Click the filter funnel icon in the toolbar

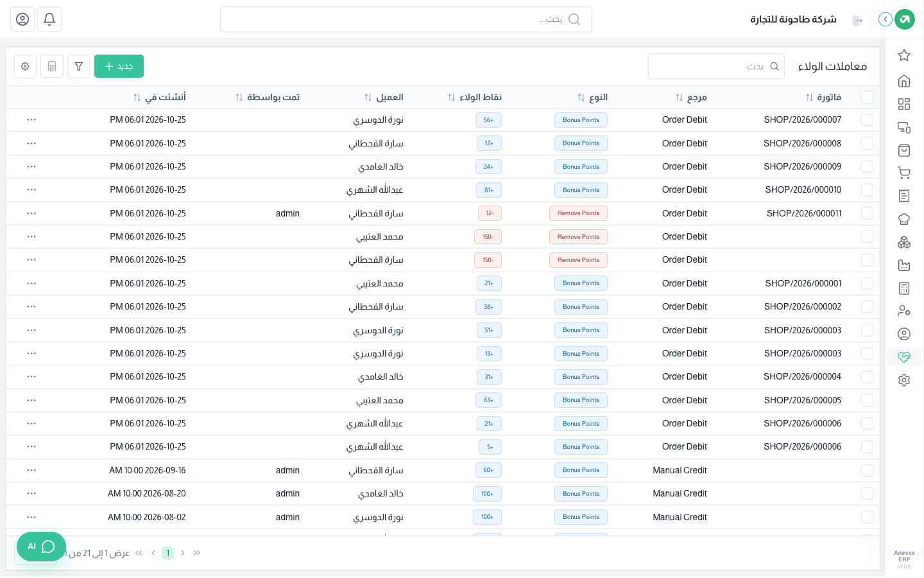(x=79, y=66)
